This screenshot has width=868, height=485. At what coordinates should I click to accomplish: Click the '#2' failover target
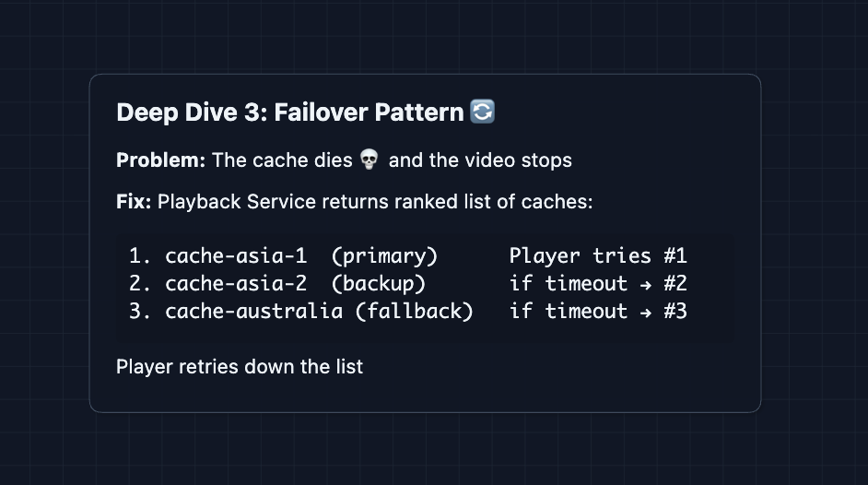pyautogui.click(x=674, y=284)
